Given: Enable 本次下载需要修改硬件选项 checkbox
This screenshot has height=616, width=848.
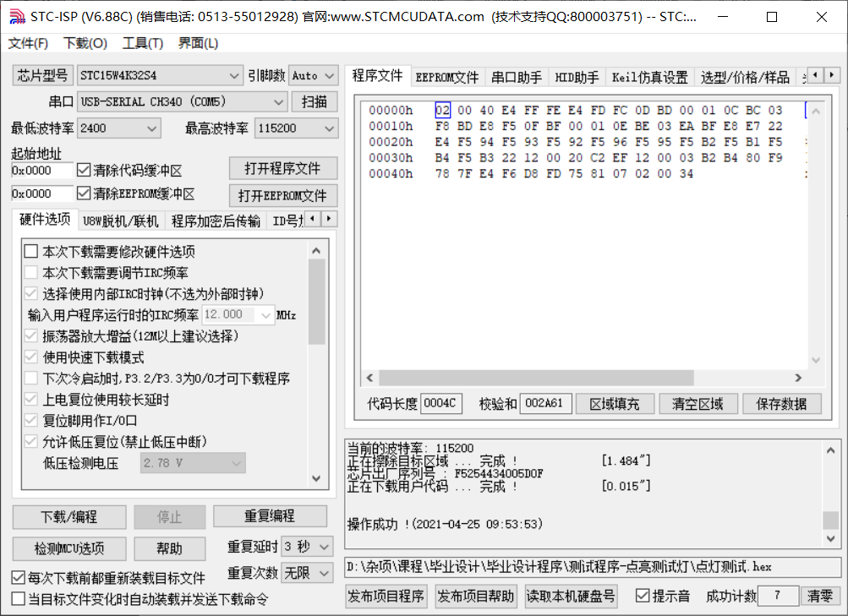Looking at the screenshot, I should coord(30,251).
